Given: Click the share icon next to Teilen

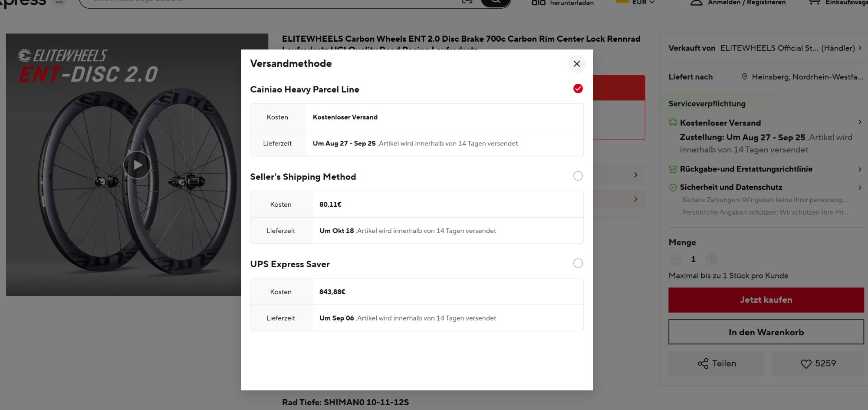Looking at the screenshot, I should (x=703, y=364).
